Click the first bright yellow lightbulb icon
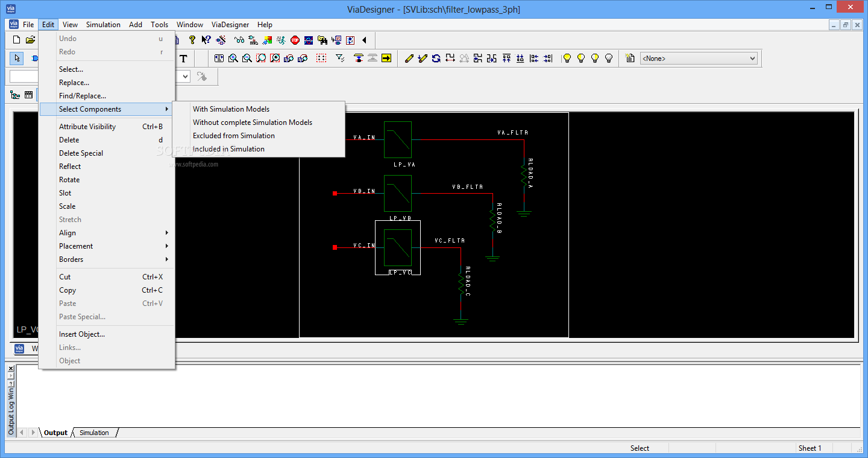This screenshot has height=458, width=868. (x=567, y=59)
